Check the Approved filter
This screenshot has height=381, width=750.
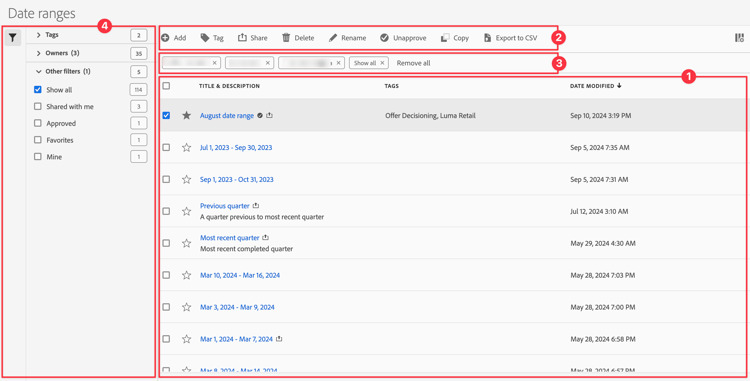[x=38, y=123]
